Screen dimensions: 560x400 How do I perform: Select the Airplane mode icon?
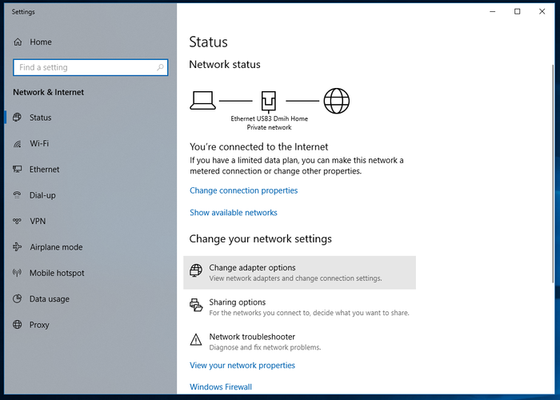[17, 247]
